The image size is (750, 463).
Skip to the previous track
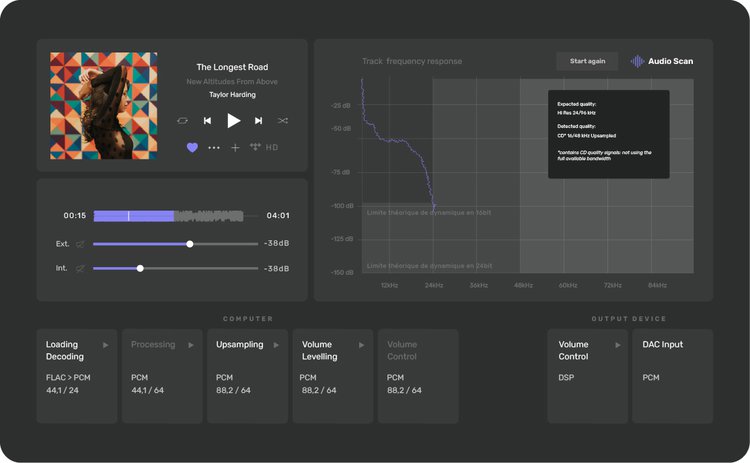click(x=208, y=121)
